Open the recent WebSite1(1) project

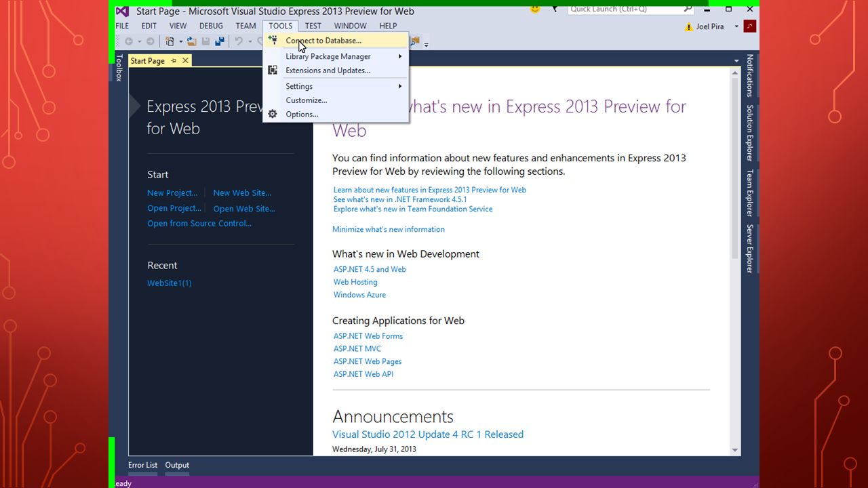point(170,283)
